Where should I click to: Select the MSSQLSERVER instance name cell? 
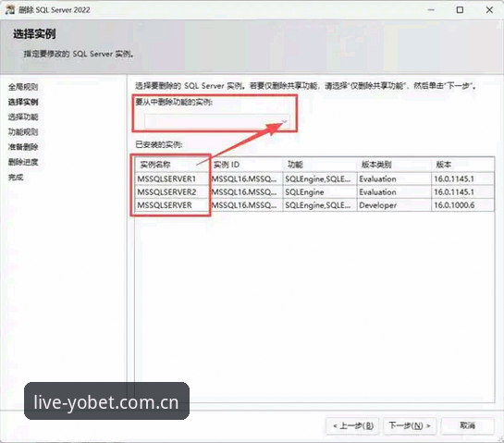click(172, 205)
